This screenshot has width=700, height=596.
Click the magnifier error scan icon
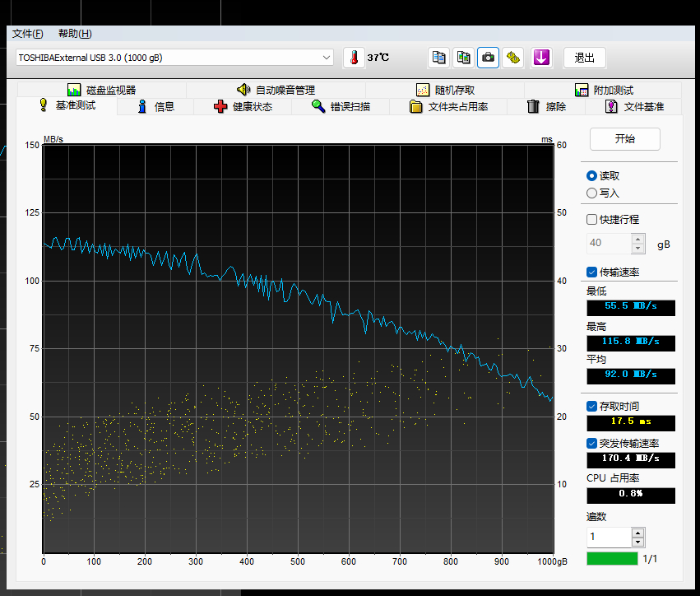click(x=318, y=106)
